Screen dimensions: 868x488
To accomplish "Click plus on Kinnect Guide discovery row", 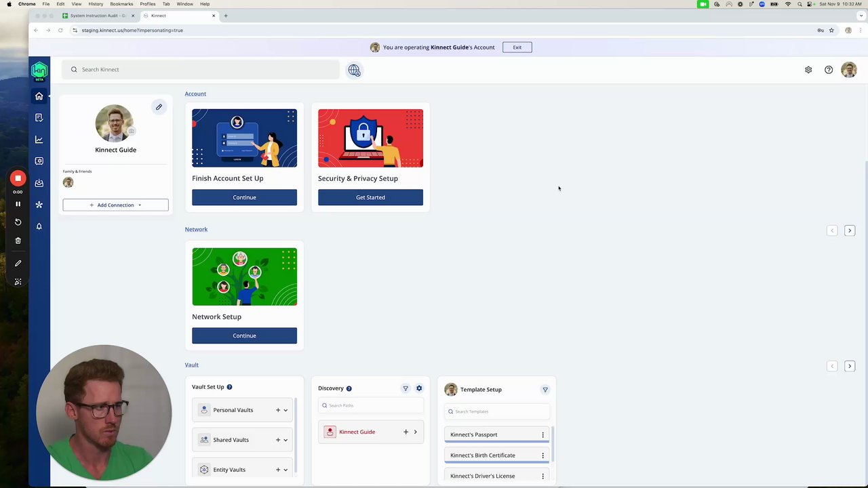I will click(406, 432).
